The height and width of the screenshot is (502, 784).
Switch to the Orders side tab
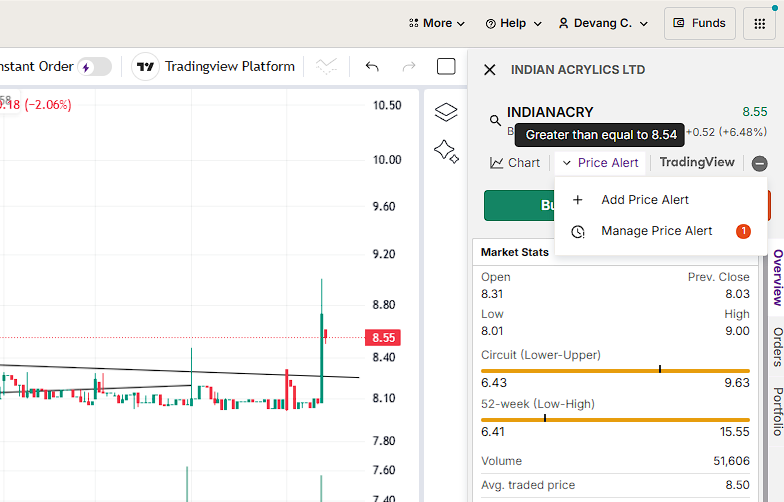pos(778,347)
